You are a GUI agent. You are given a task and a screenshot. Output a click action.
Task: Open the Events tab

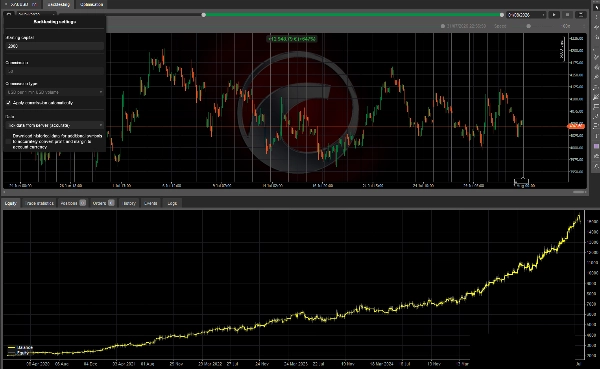click(150, 203)
